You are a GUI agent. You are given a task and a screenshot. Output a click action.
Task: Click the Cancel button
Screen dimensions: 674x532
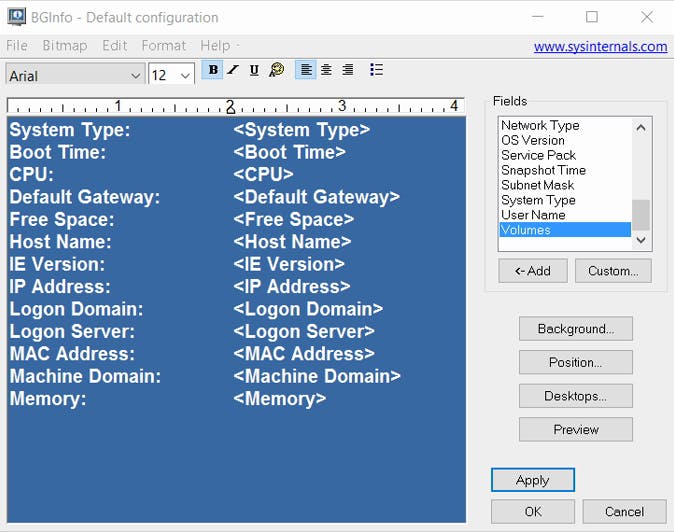click(x=624, y=511)
